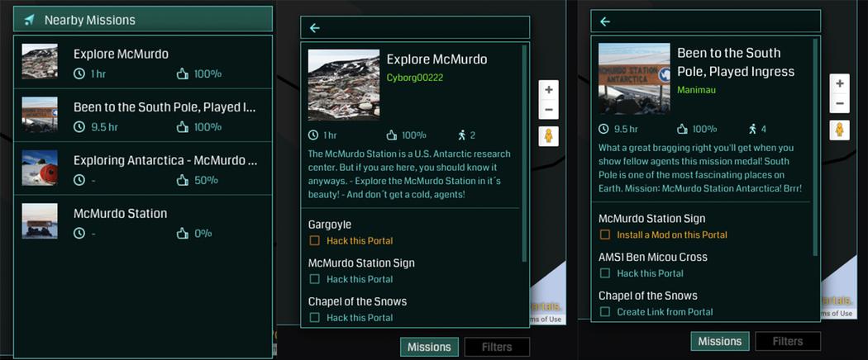Open author profile Cyborg00222
Image resolution: width=868 pixels, height=360 pixels.
click(x=415, y=78)
